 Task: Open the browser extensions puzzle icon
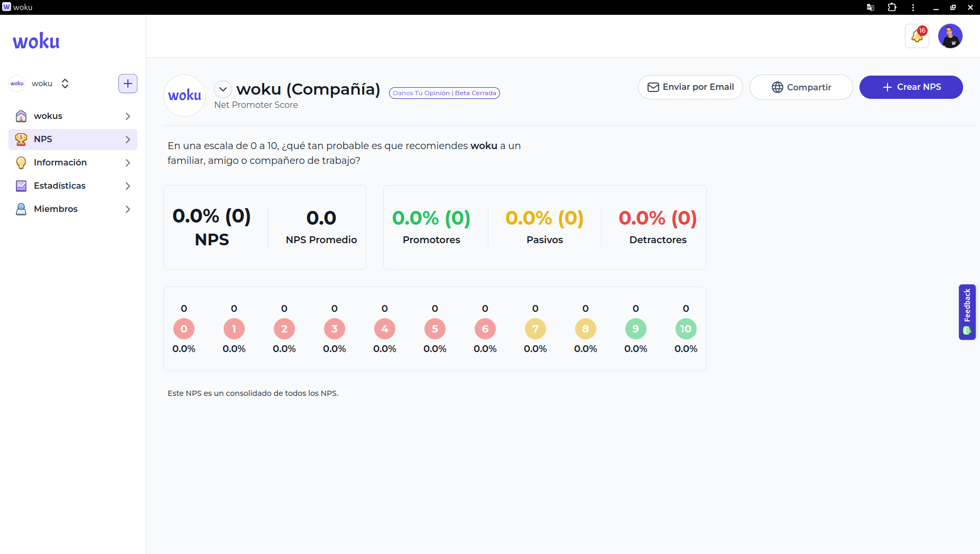pos(892,7)
